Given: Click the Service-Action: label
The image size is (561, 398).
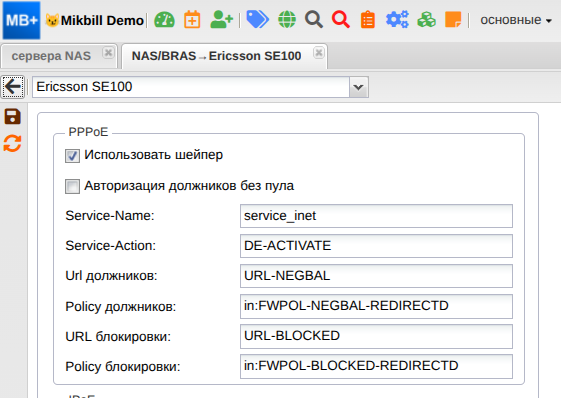Looking at the screenshot, I should click(111, 246).
